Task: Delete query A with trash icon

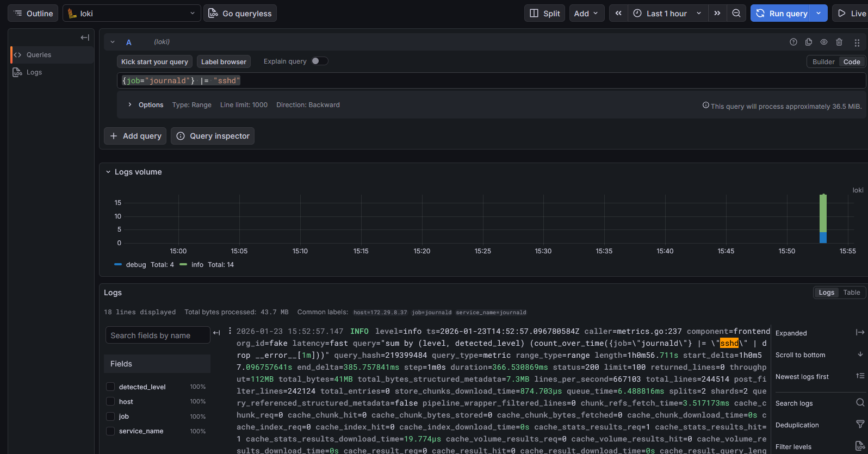Action: 839,42
